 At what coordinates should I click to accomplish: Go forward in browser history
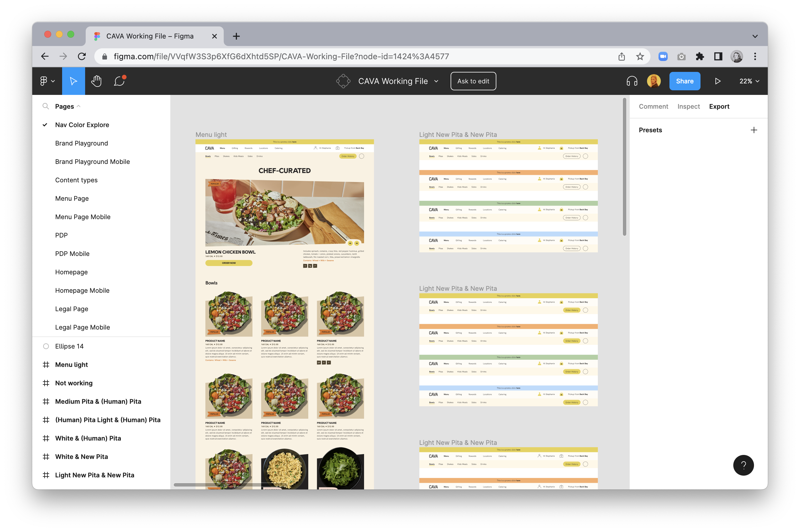(63, 56)
